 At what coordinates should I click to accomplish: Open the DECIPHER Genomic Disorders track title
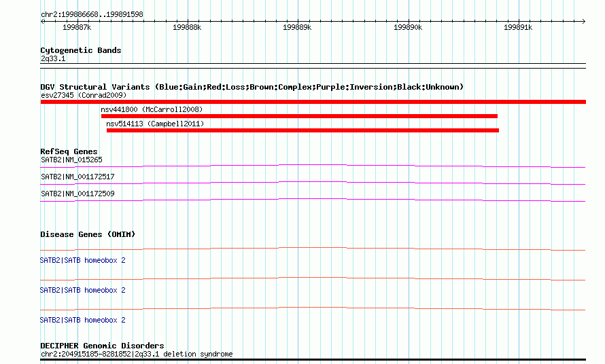tap(102, 346)
